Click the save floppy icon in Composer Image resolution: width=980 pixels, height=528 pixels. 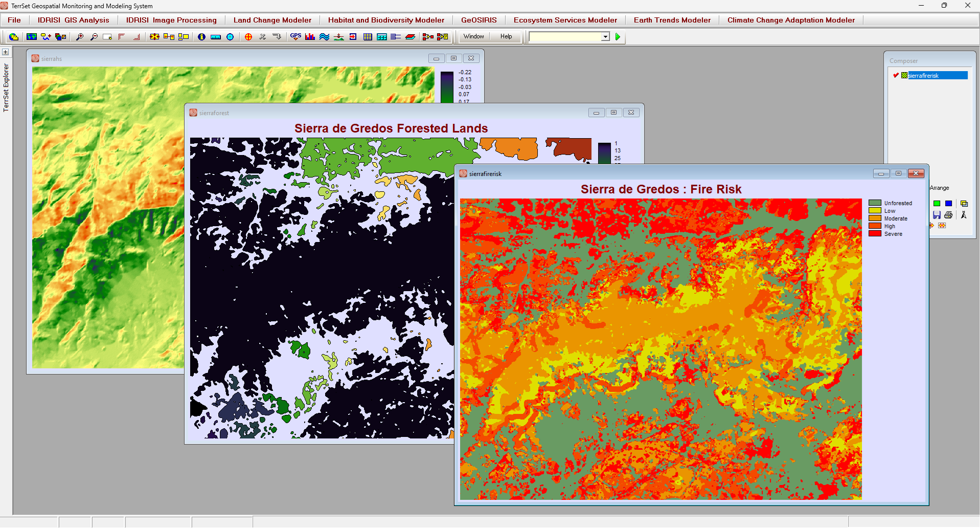937,215
